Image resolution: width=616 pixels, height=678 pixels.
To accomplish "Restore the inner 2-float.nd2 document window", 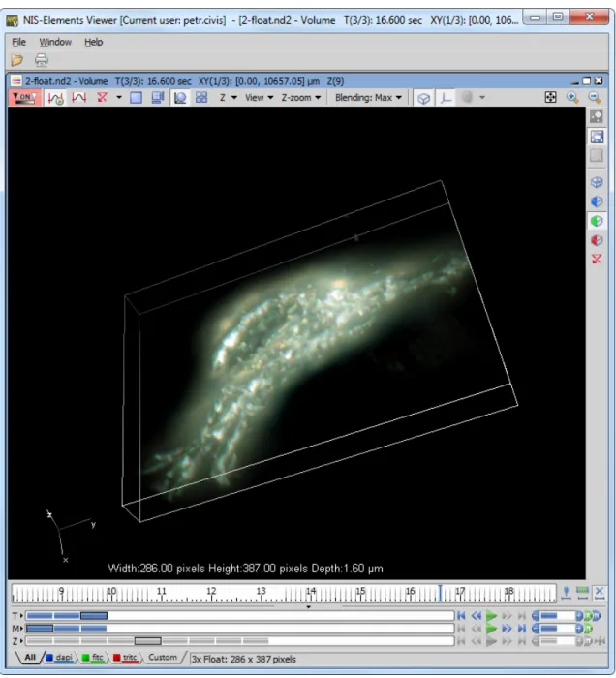I will tap(586, 80).
